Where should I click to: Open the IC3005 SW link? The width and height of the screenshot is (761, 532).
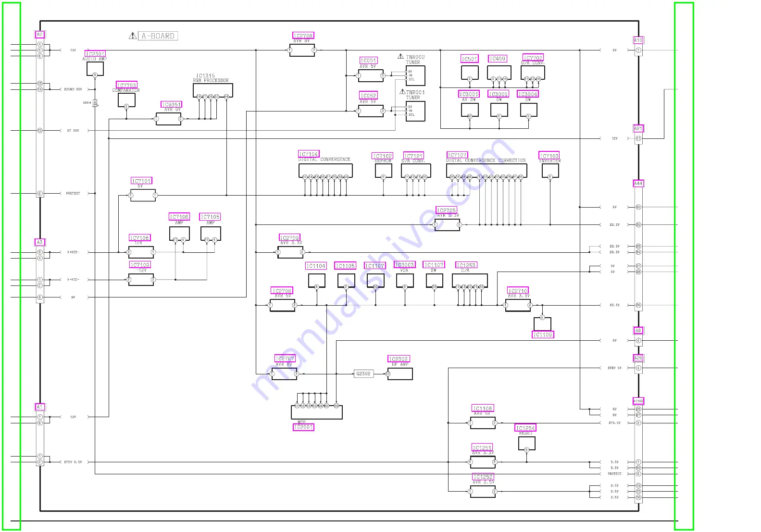pos(499,94)
